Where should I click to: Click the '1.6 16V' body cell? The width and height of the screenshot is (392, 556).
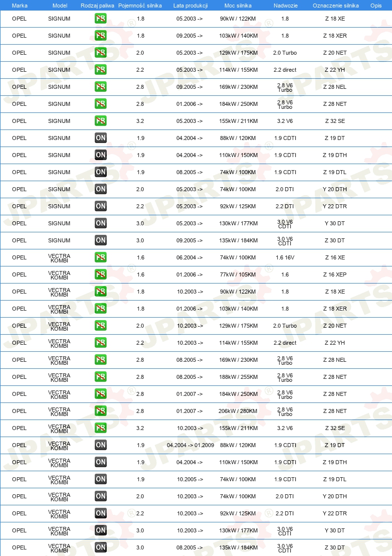coord(285,257)
